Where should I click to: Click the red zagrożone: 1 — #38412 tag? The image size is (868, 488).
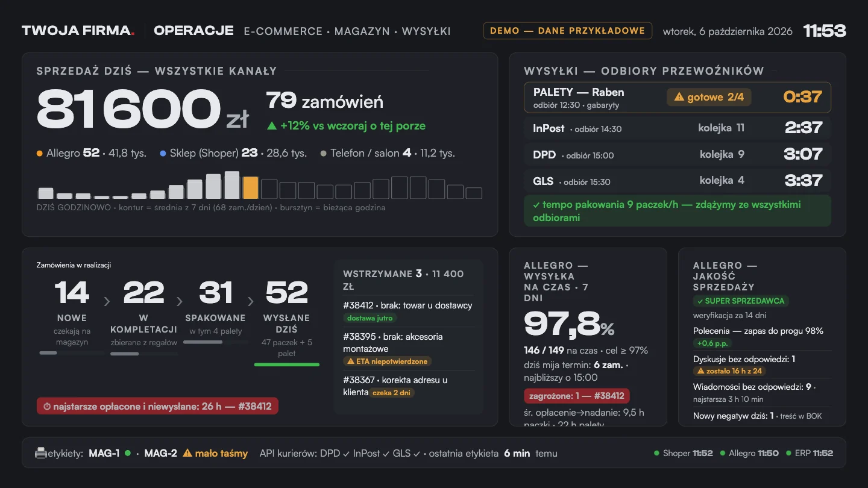click(577, 396)
